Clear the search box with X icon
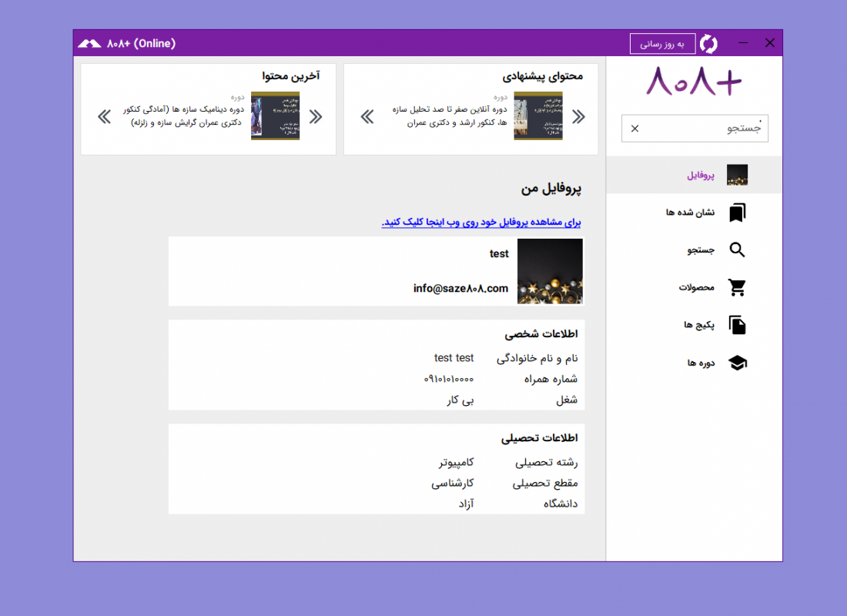Screen dimensions: 847x616 (x=634, y=129)
